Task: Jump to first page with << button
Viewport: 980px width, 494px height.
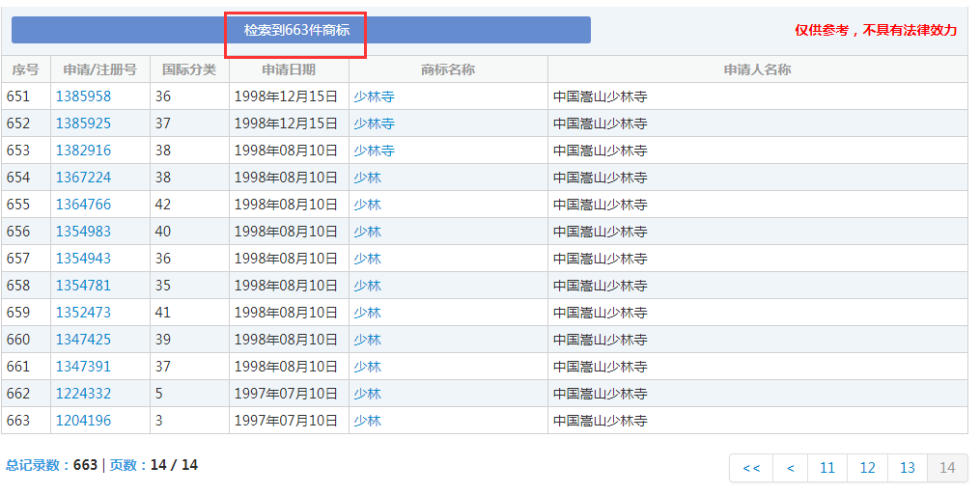Action: tap(751, 468)
